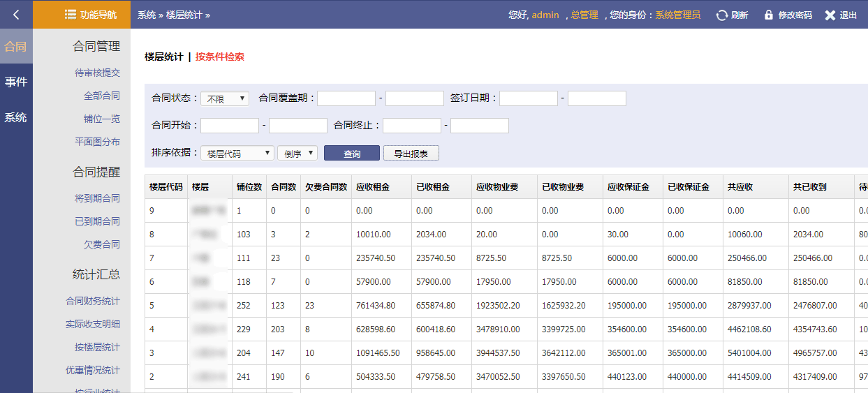The height and width of the screenshot is (393, 868).
Task: Click the 楼层代码 column header
Action: tap(166, 187)
